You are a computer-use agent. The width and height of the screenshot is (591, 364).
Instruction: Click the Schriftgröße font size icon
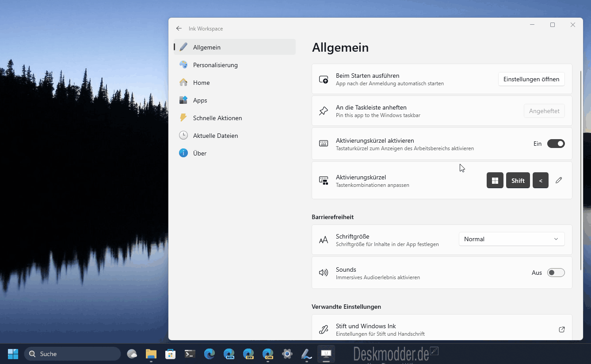click(324, 240)
